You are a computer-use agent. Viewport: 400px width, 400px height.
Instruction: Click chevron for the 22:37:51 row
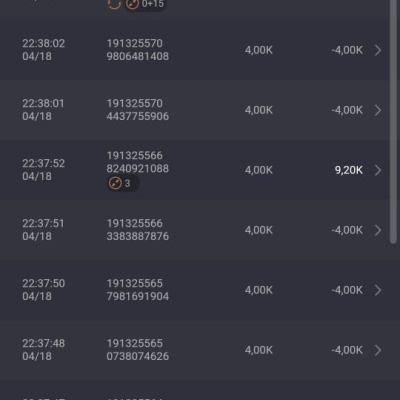pos(378,230)
